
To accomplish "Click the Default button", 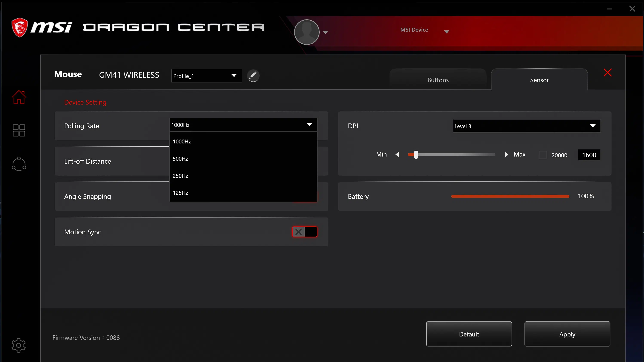I will click(469, 334).
